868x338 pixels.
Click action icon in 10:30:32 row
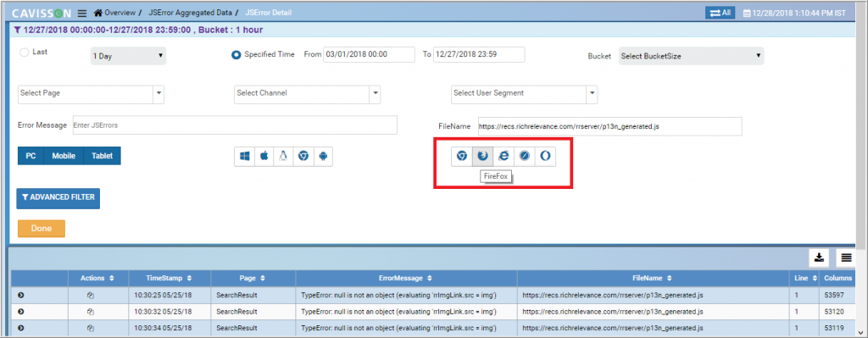tap(90, 312)
